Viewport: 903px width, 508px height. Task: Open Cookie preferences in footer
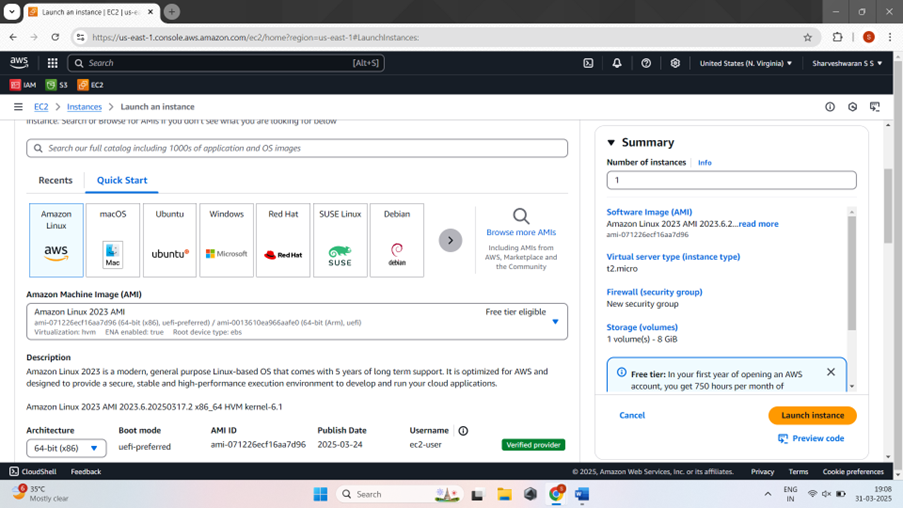coord(853,472)
